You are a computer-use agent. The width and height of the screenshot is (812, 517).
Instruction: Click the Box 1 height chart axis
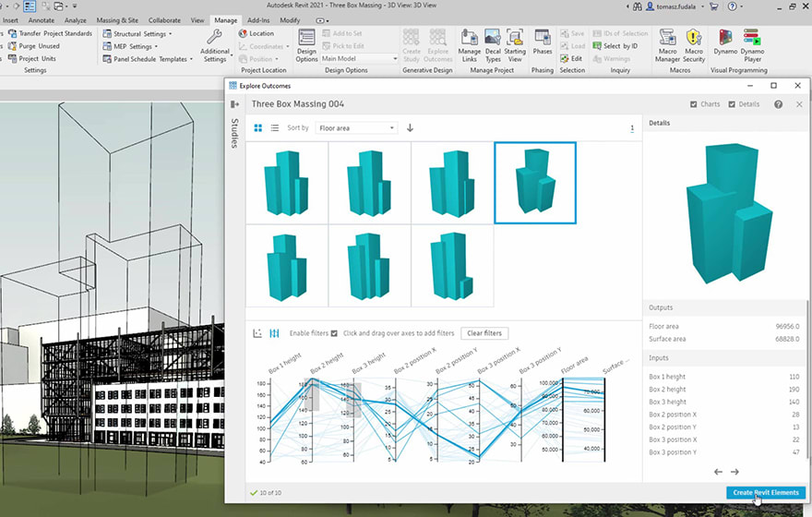tap(271, 420)
